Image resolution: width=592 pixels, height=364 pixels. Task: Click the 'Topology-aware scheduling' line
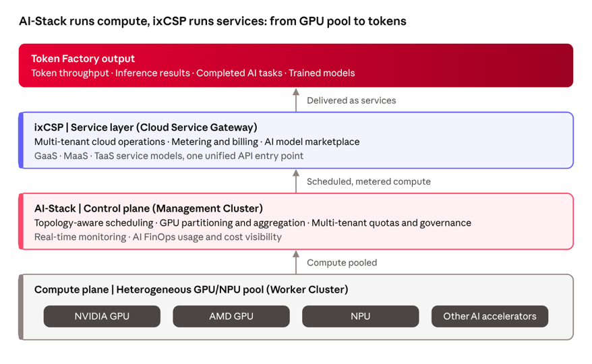pos(253,222)
